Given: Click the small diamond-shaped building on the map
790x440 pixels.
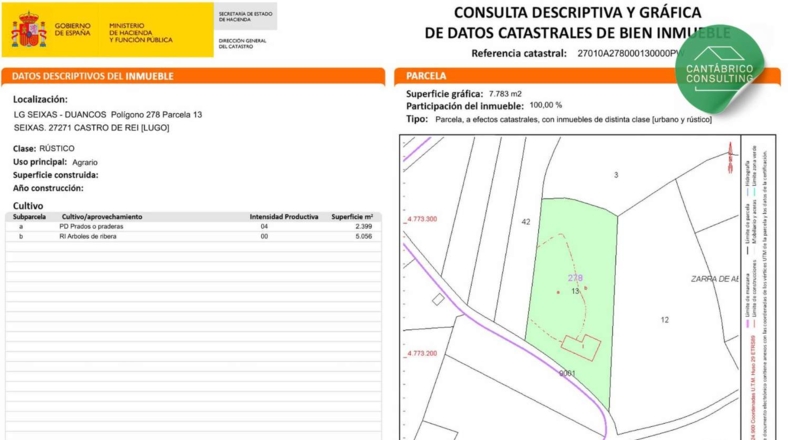Looking at the screenshot, I should tap(438, 299).
